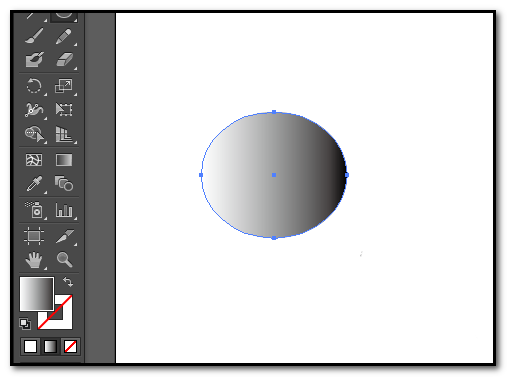This screenshot has height=377, width=507.
Task: Click the top anchor point of the ellipse
Action: (x=274, y=112)
